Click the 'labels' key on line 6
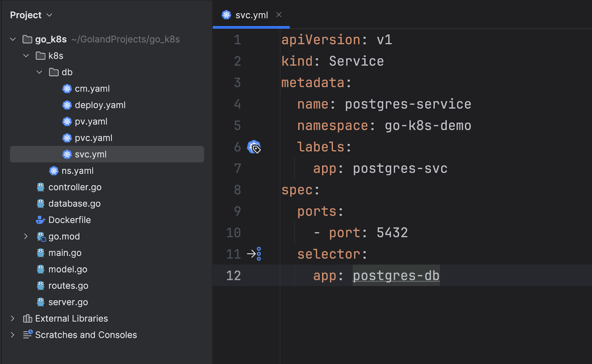 tap(321, 147)
